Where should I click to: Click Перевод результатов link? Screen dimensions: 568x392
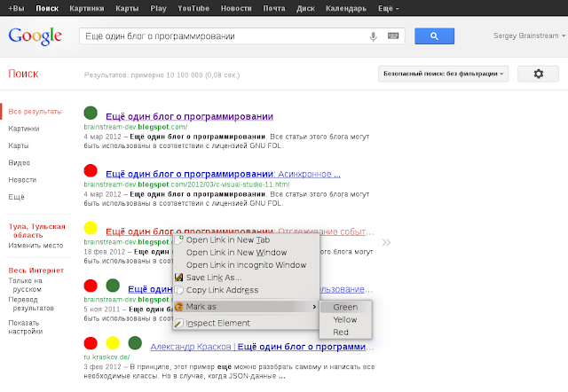point(31,303)
